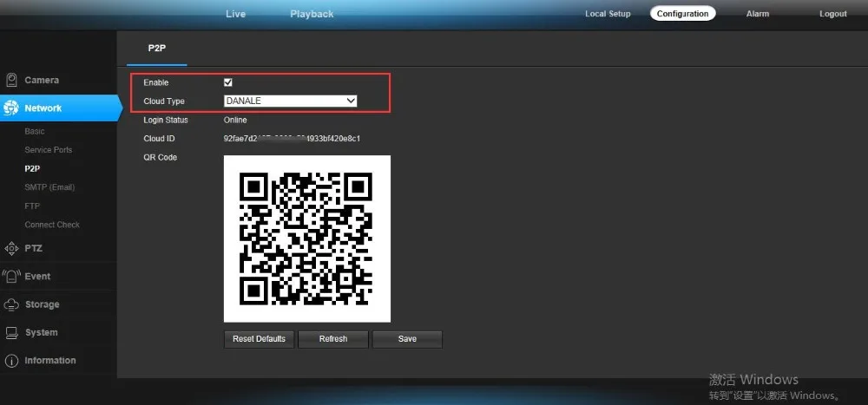Viewport: 868px width, 405px height.
Task: Open the Cloud Type dropdown
Action: pos(290,101)
